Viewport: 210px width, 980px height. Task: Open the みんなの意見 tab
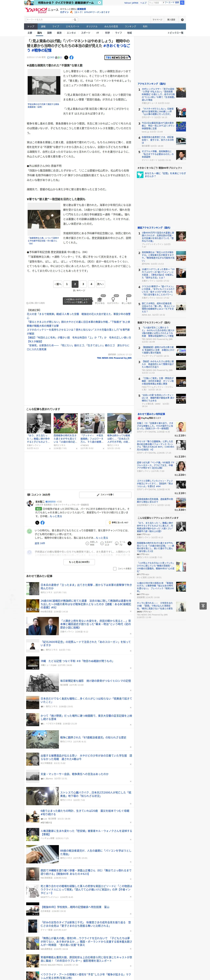tap(111, 27)
